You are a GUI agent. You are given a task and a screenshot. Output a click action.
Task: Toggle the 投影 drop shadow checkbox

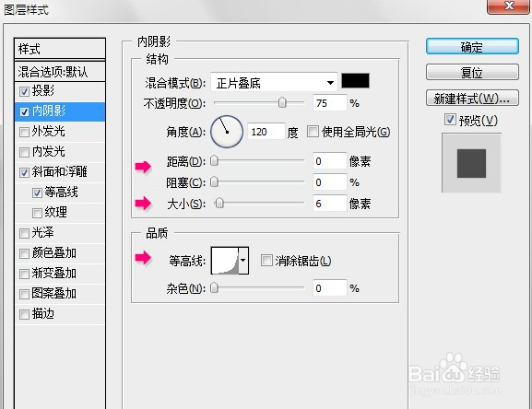[x=24, y=91]
